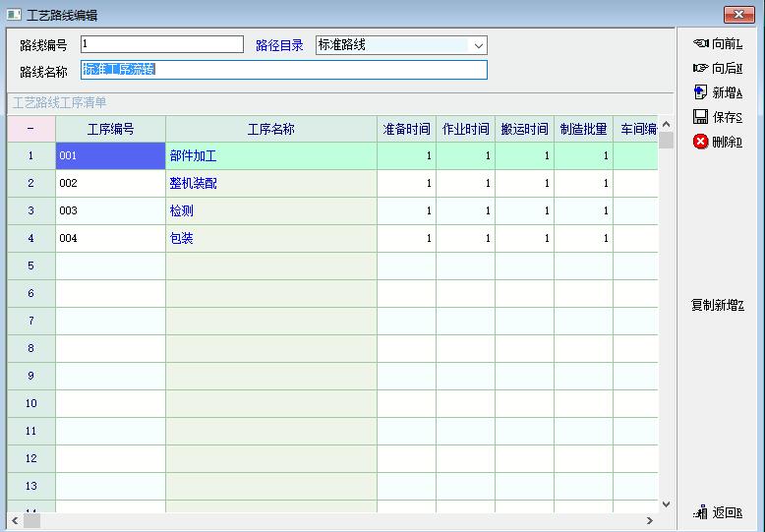765x532 pixels.
Task: Click the 准备时间 column header
Action: 406,129
